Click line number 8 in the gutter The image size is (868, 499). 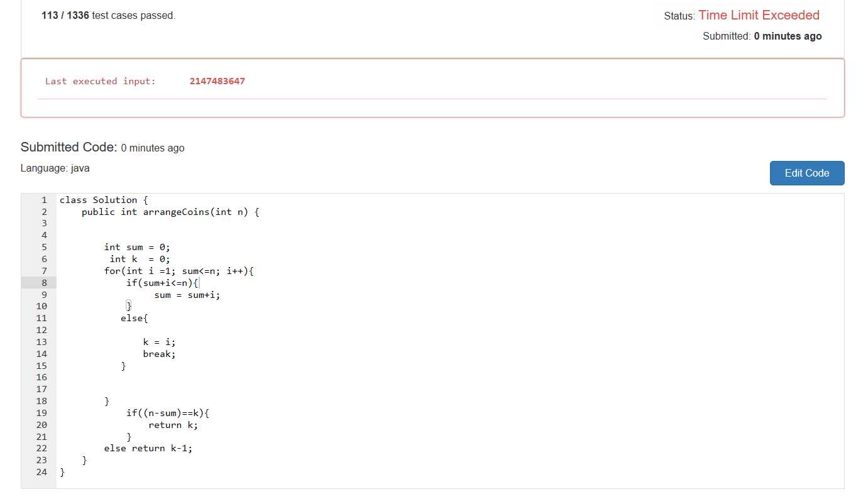(x=45, y=283)
